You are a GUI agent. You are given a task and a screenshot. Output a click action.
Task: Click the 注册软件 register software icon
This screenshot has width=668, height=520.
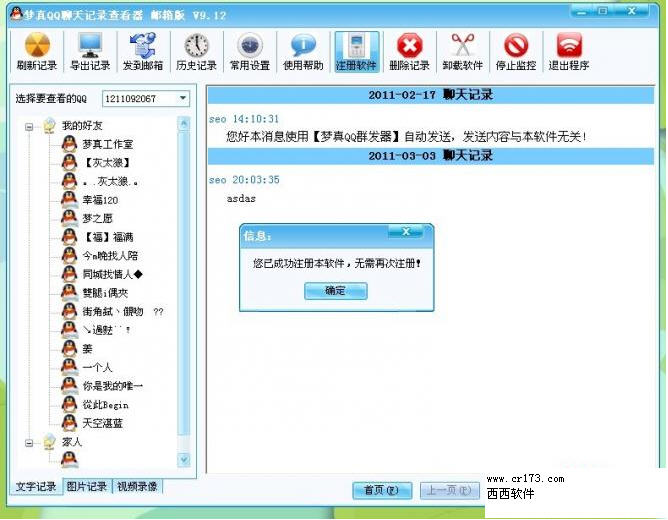[x=357, y=52]
